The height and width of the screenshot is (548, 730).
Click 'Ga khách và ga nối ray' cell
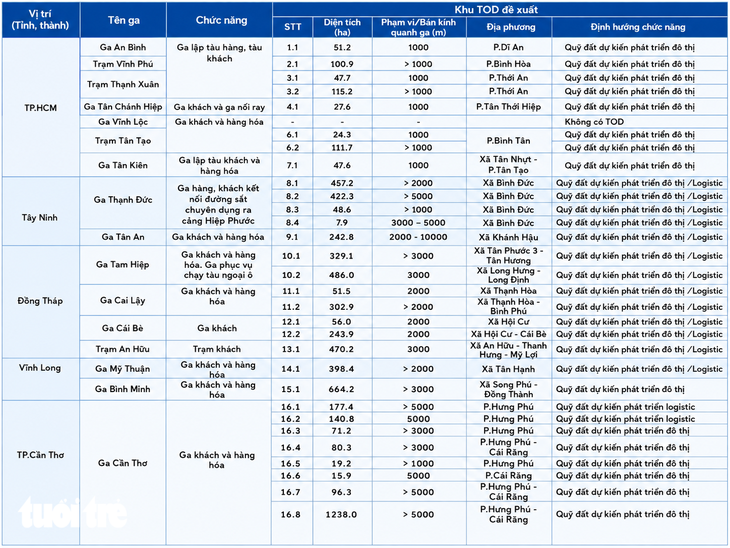[219, 107]
